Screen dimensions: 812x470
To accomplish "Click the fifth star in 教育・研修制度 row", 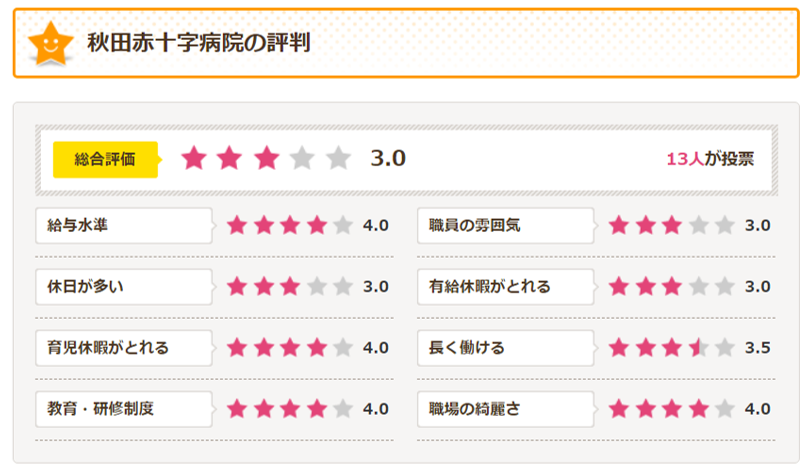I will [x=342, y=409].
